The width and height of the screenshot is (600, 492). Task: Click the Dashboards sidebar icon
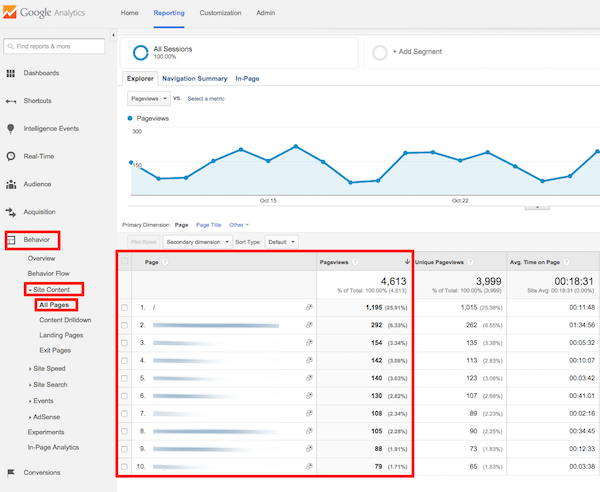10,73
